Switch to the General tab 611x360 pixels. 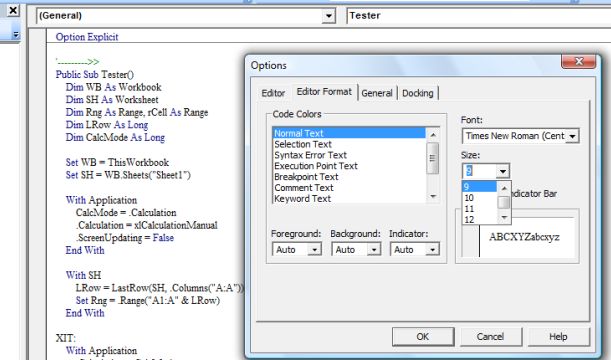376,93
